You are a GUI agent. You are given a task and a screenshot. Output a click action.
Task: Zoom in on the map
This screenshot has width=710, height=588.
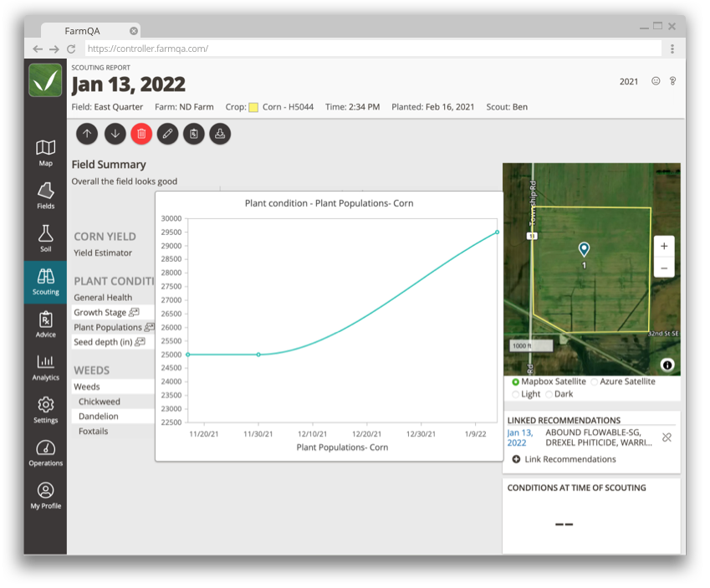[664, 246]
